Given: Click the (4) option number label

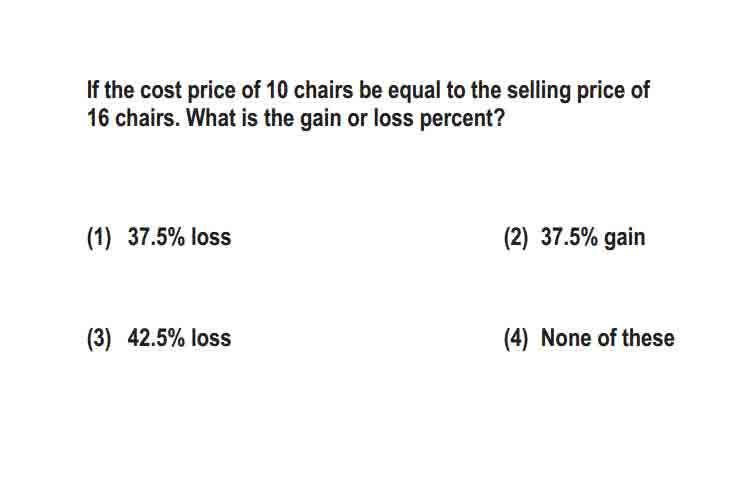Looking at the screenshot, I should [516, 338].
